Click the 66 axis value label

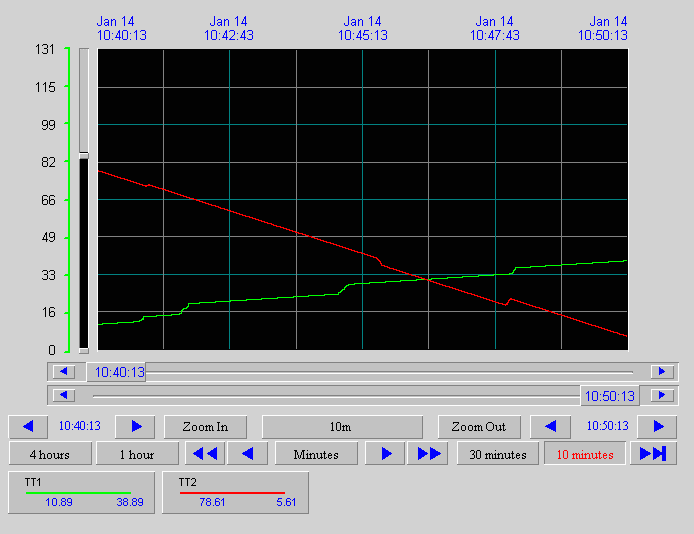(x=48, y=200)
